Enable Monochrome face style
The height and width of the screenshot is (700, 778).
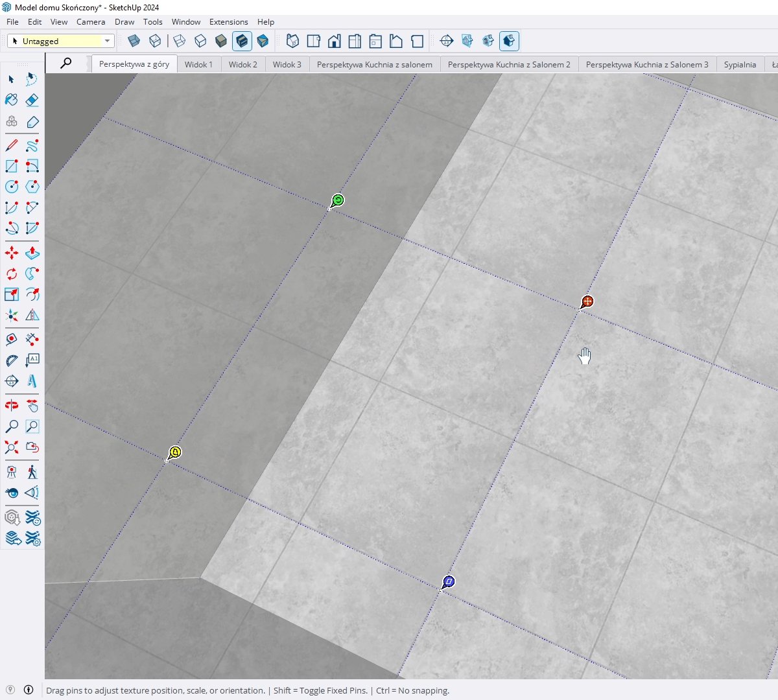point(262,41)
